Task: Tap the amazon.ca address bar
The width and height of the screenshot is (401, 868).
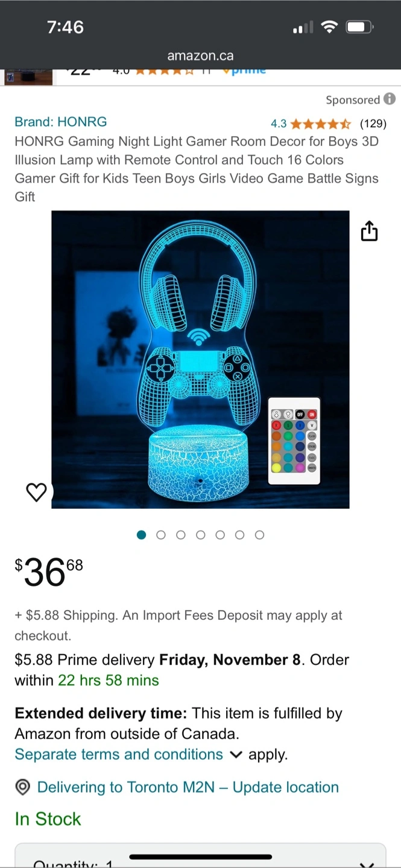Action: [x=200, y=55]
